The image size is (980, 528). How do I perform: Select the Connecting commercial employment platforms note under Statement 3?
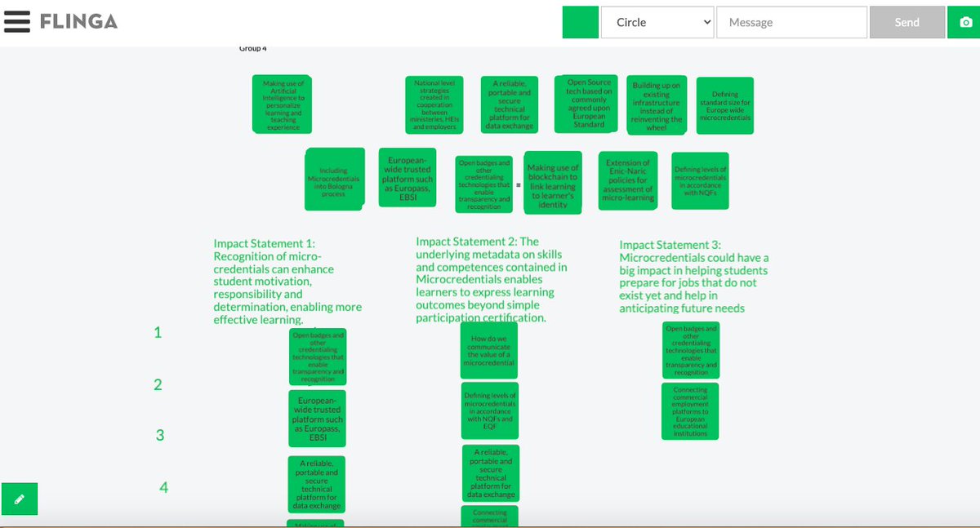click(x=690, y=411)
